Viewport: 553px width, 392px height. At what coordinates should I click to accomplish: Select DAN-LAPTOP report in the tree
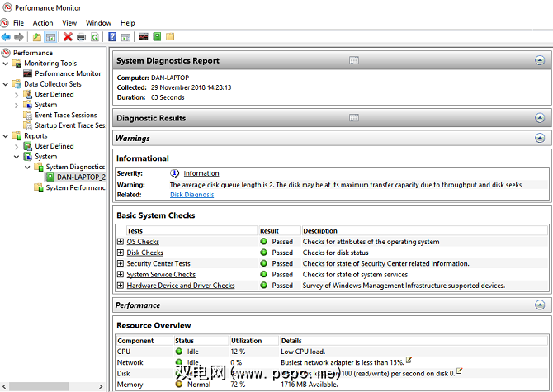click(x=80, y=177)
